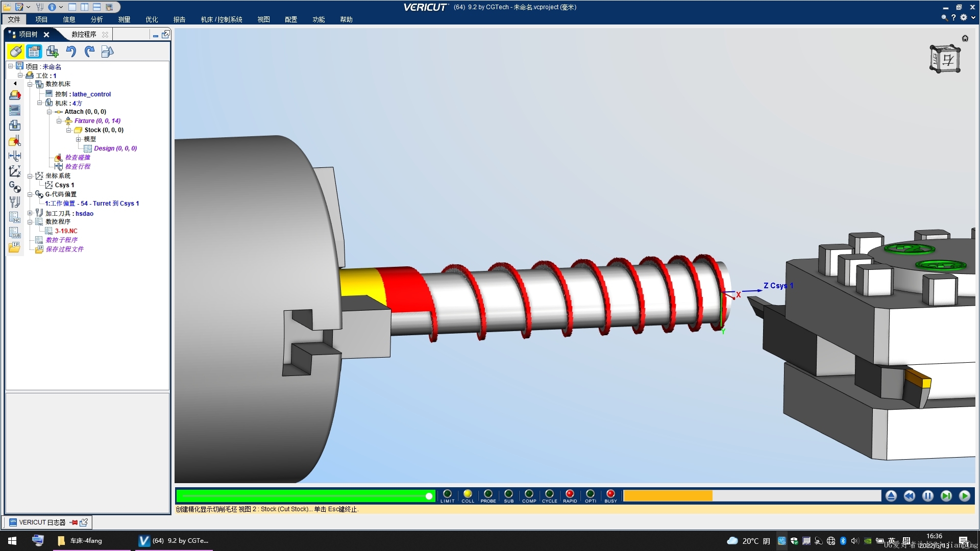Toggle configure panel icon in project tree toolbar
Image resolution: width=980 pixels, height=551 pixels.
[34, 52]
